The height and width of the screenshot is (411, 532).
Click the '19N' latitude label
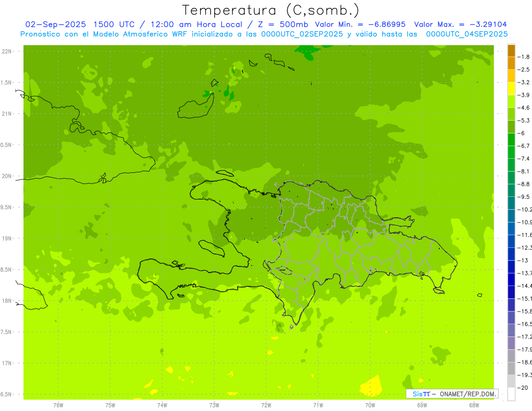tap(7, 239)
